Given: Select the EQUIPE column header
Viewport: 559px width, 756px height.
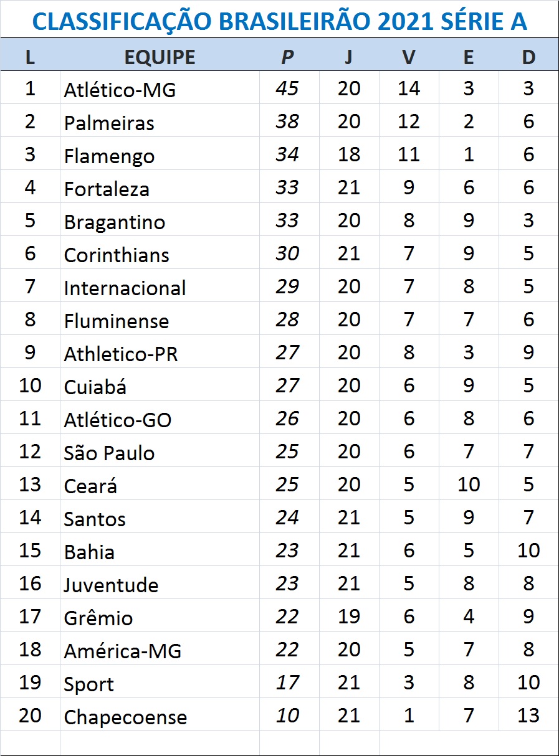Looking at the screenshot, I should [x=160, y=57].
